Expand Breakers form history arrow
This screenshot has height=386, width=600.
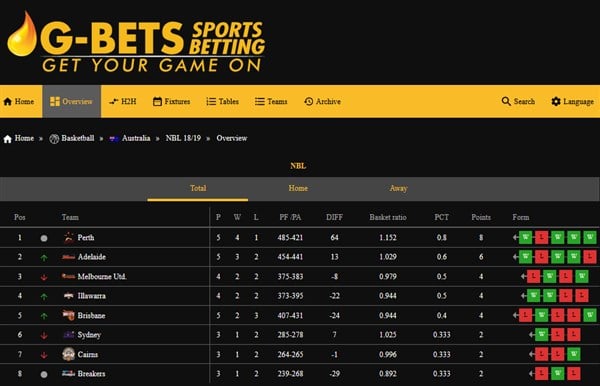pos(531,373)
